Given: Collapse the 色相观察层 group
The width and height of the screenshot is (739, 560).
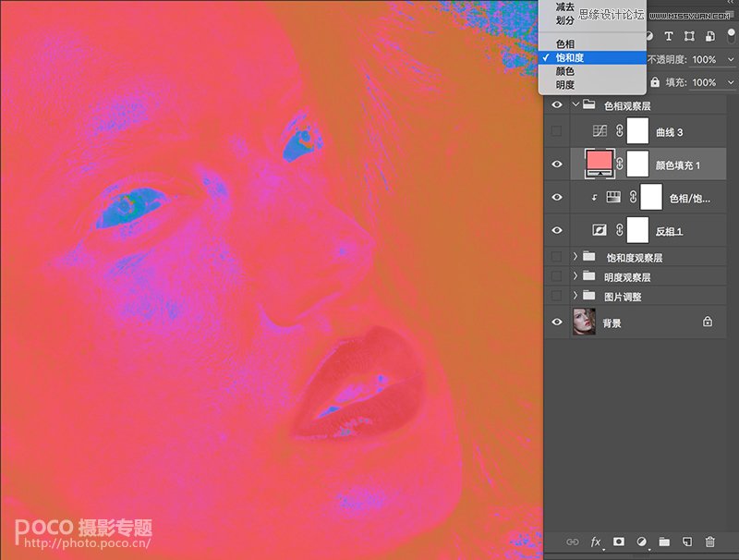Looking at the screenshot, I should (x=575, y=104).
